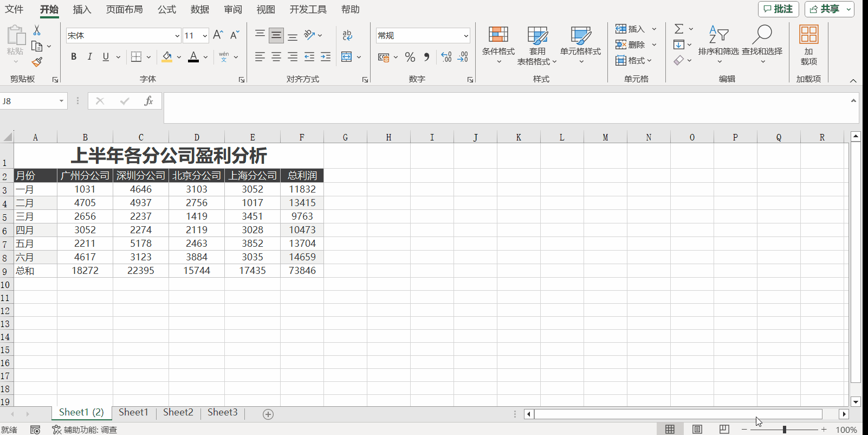Open Conditional Formatting (条件格式)

(x=498, y=43)
